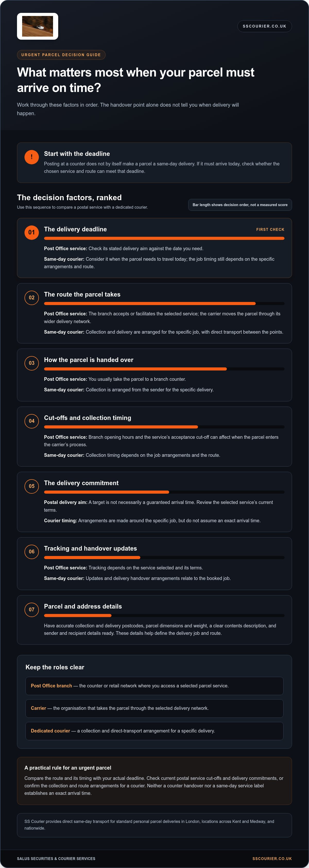Click the orange exclamation alert icon
Image resolution: width=309 pixels, height=868 pixels.
[x=32, y=157]
